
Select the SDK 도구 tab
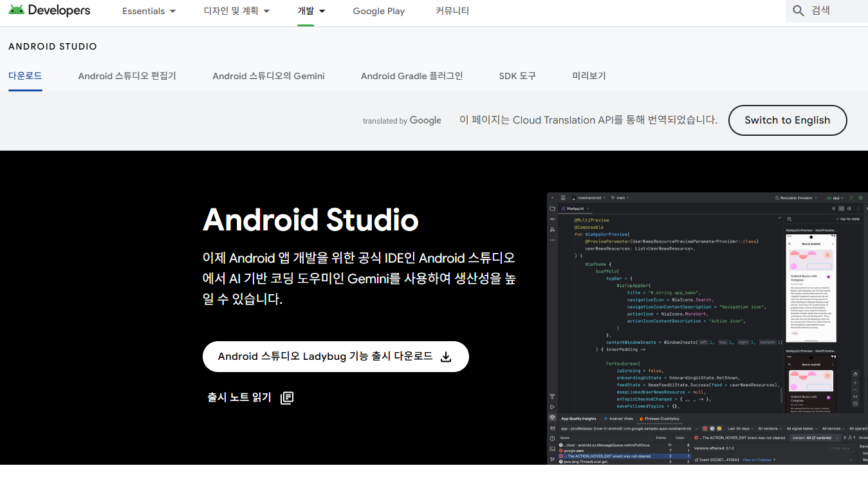[517, 76]
